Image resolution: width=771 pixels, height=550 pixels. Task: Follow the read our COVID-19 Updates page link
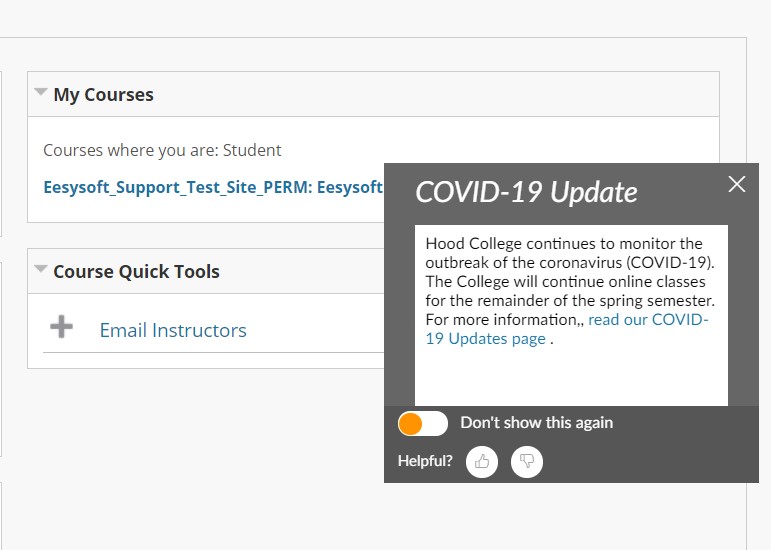[648, 320]
